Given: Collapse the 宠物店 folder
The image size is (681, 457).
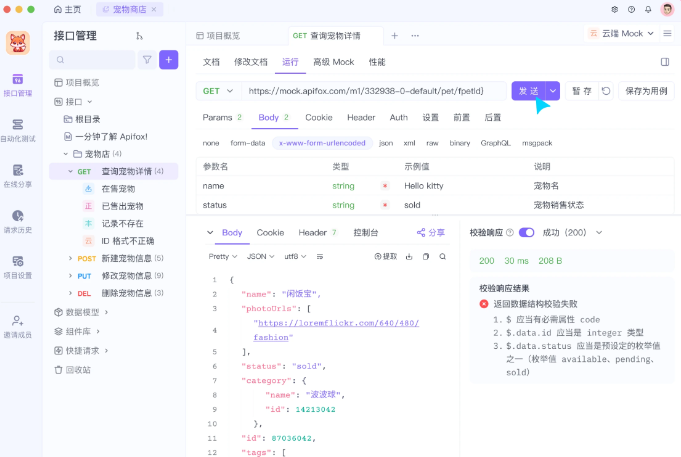Looking at the screenshot, I should (66, 154).
